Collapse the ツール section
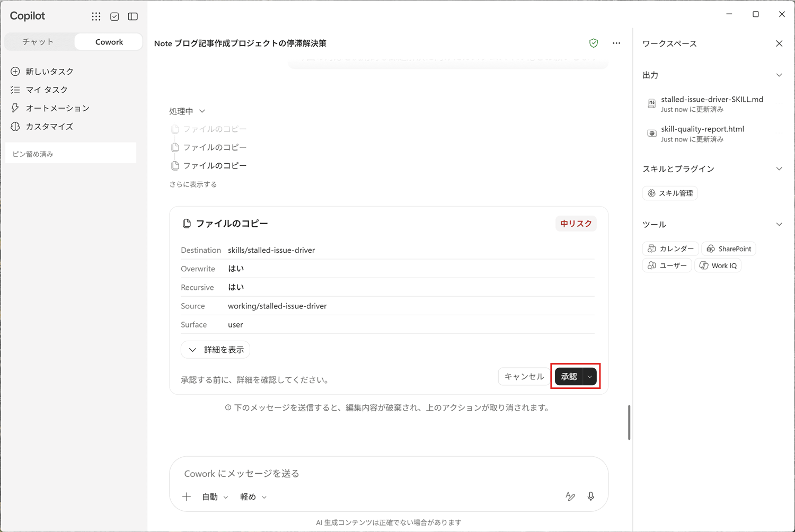The image size is (795, 532). point(779,225)
